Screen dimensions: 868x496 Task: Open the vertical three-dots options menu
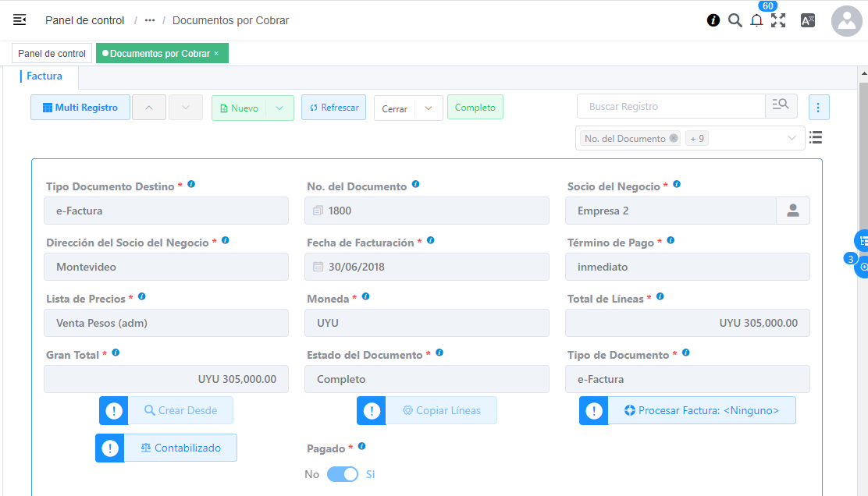tap(819, 108)
